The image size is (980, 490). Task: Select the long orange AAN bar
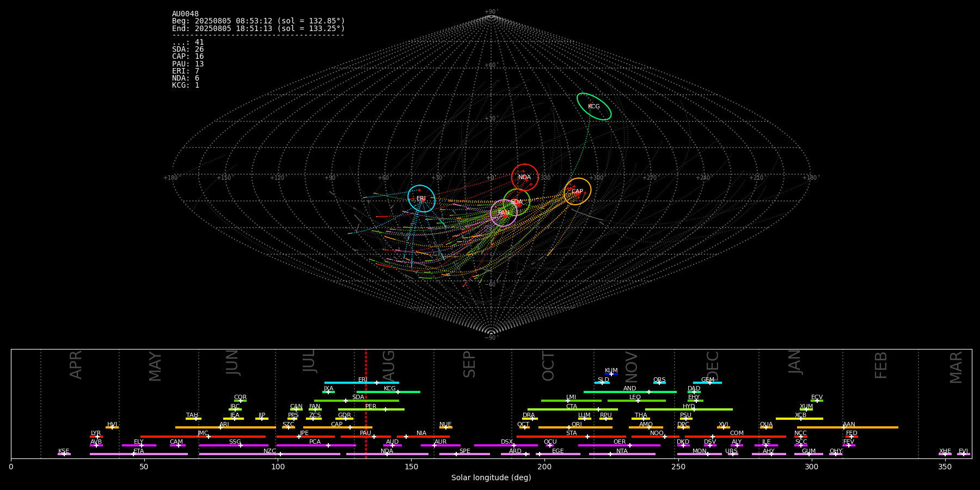pos(848,427)
